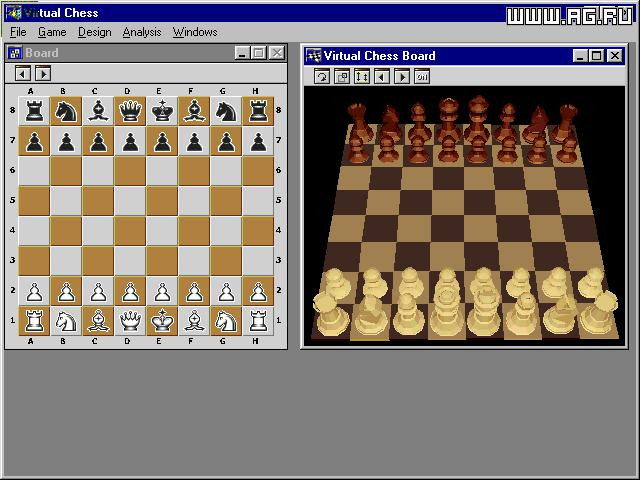Image resolution: width=640 pixels, height=480 pixels.
Task: Close the Virtual Chess Board window
Action: (x=615, y=56)
